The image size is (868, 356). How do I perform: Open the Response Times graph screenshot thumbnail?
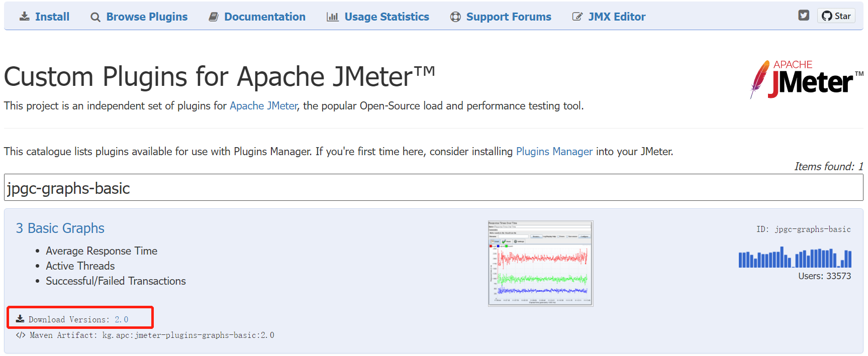[x=540, y=264]
